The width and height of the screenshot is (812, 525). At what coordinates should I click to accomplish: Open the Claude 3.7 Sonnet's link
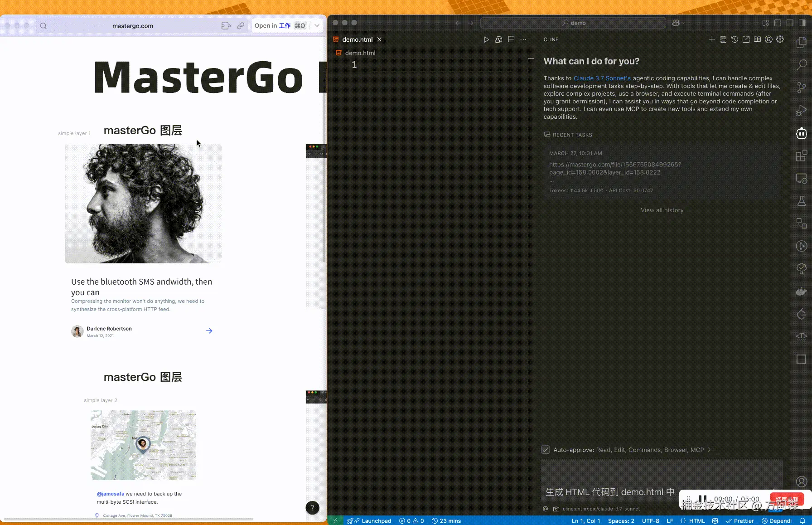coord(602,78)
